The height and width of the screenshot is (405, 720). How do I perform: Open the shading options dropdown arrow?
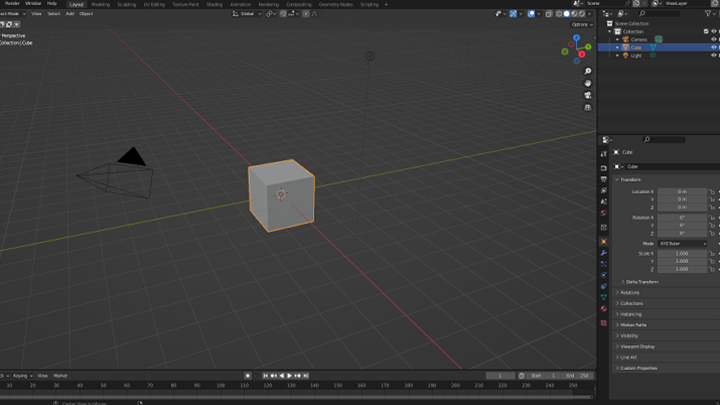click(x=590, y=14)
